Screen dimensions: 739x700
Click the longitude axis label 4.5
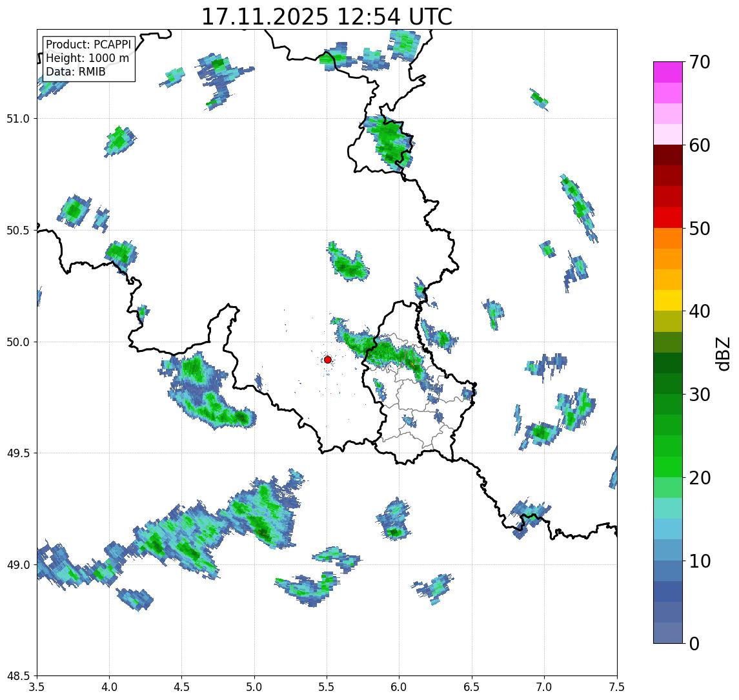pos(182,687)
